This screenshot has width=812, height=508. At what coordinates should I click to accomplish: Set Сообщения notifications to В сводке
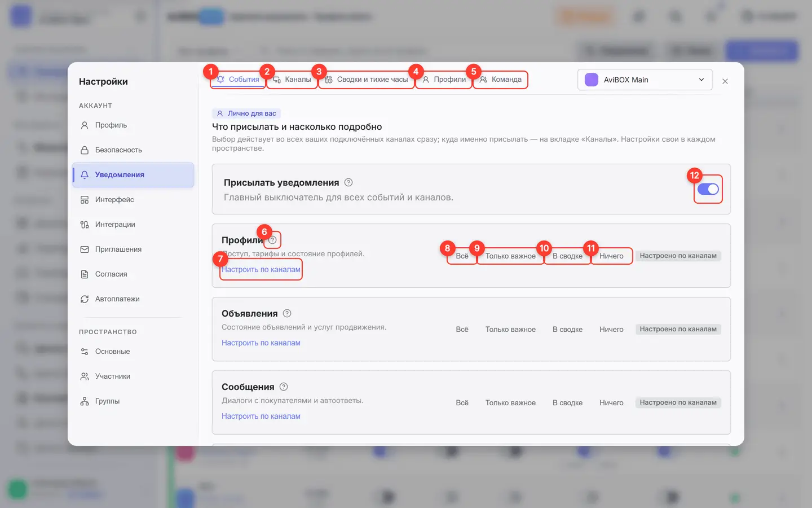tap(568, 403)
